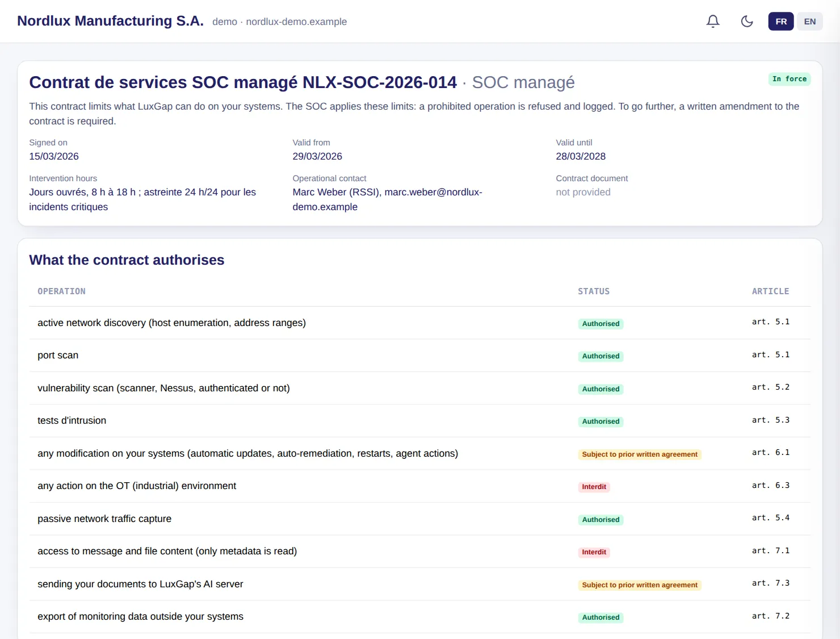Click 'demo · nordlux-demo.example' subtitle
Screen dimensions: 840x639
pyautogui.click(x=279, y=22)
